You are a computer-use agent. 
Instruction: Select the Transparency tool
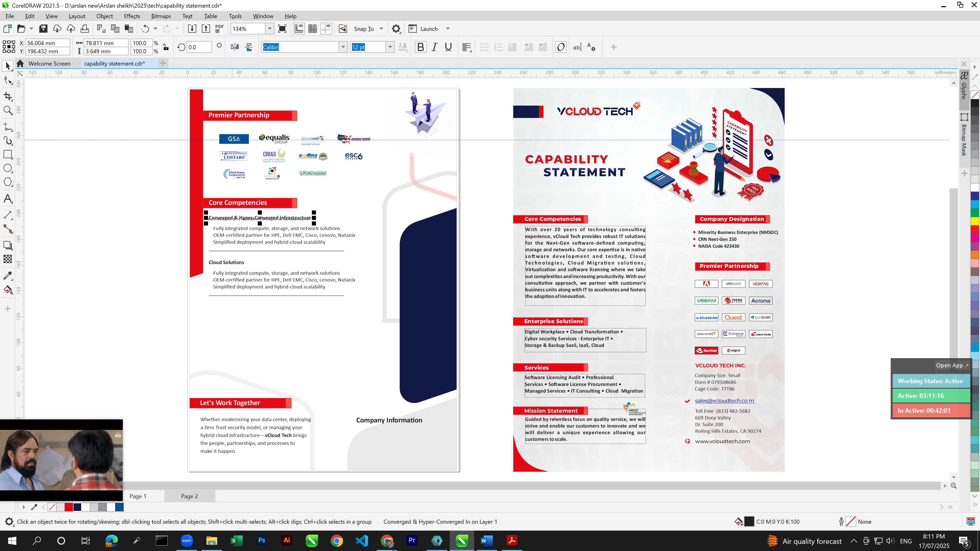click(x=8, y=259)
